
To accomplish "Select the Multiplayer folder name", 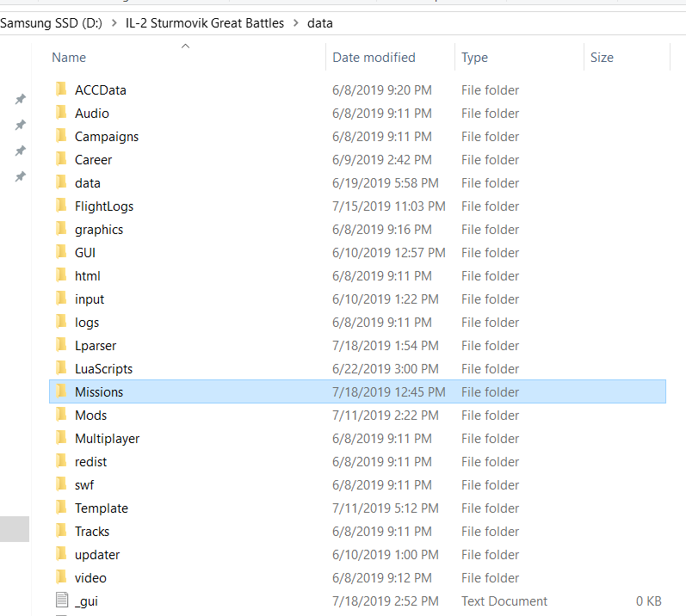I will point(108,438).
